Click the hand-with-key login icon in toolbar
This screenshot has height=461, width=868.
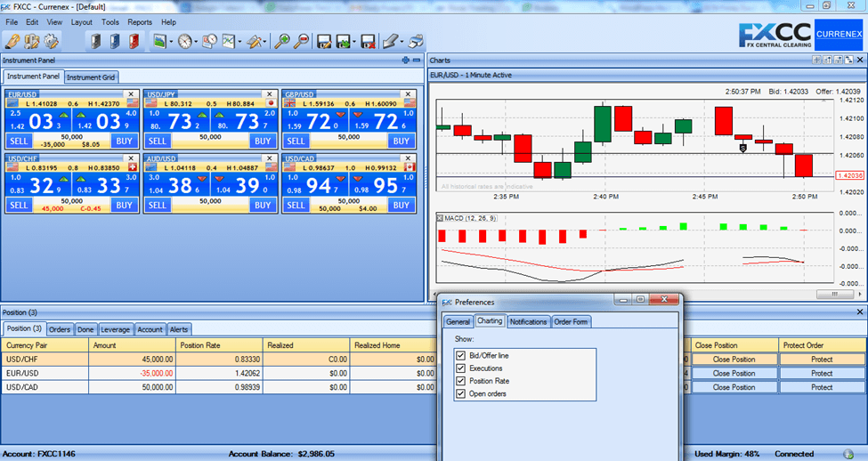[12, 41]
